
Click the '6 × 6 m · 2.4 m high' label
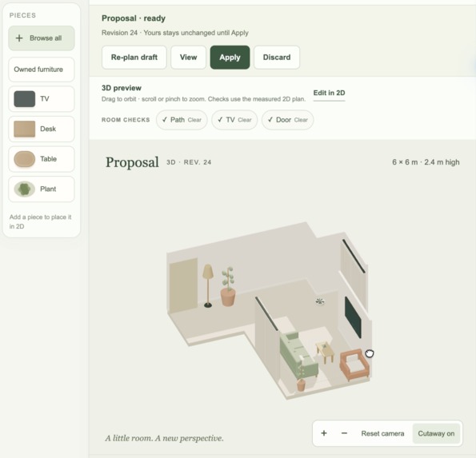pyautogui.click(x=426, y=162)
